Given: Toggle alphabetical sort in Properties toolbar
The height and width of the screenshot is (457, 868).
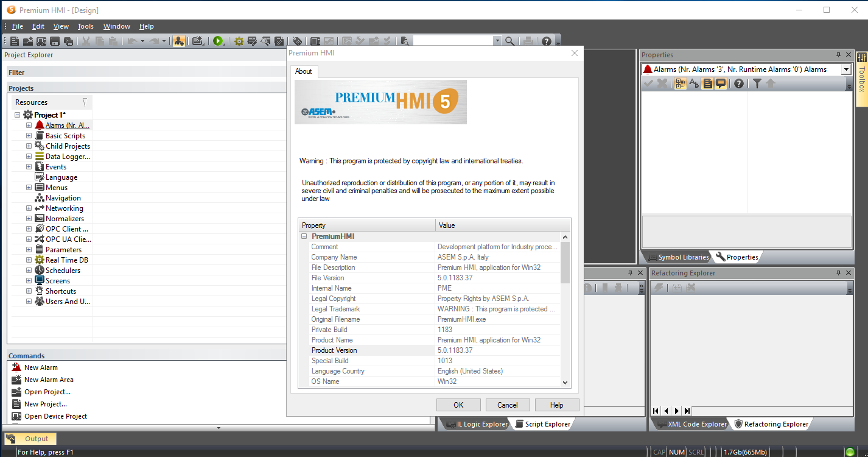Looking at the screenshot, I should [x=694, y=83].
